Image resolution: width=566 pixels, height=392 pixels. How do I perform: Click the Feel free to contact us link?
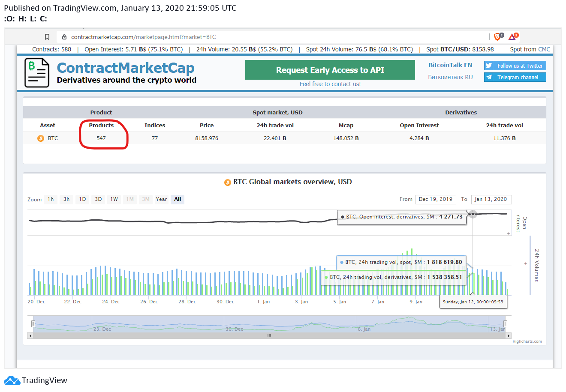[x=330, y=84]
